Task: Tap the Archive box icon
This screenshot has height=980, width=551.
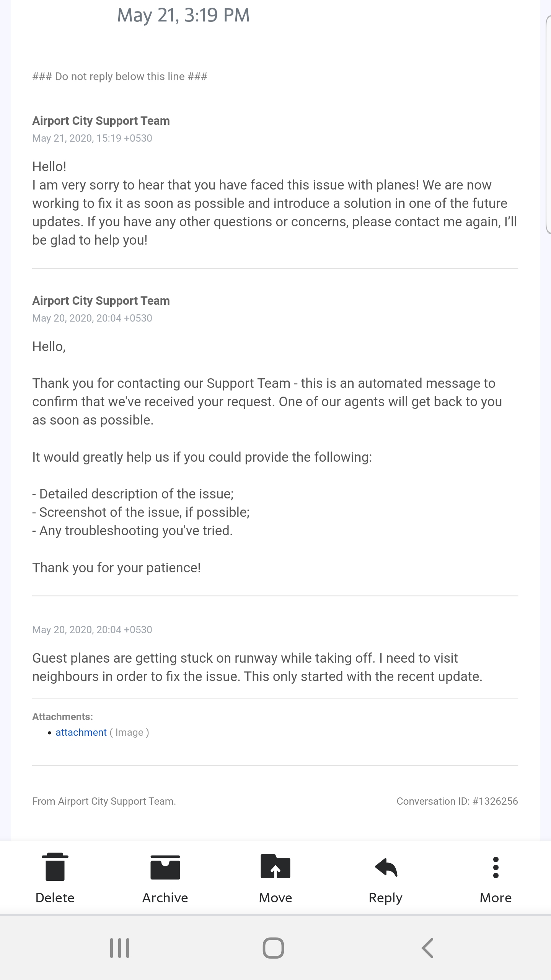Action: click(x=165, y=867)
